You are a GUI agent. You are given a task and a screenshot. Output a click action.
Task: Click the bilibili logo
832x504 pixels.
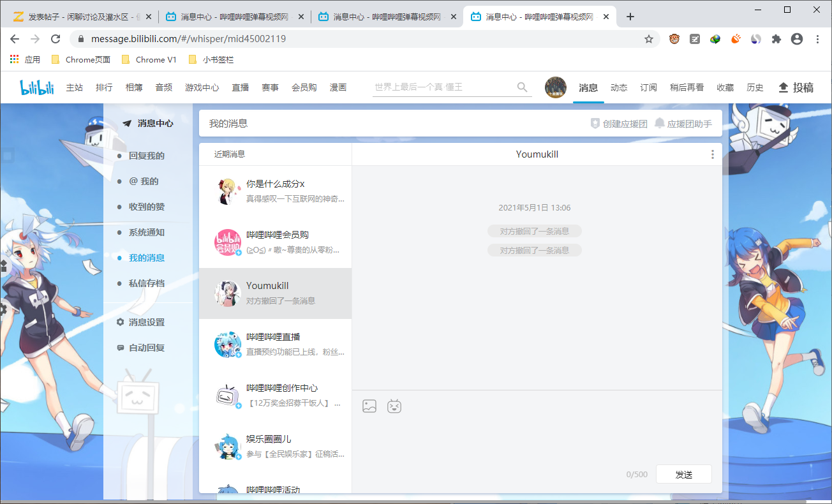tap(36, 87)
